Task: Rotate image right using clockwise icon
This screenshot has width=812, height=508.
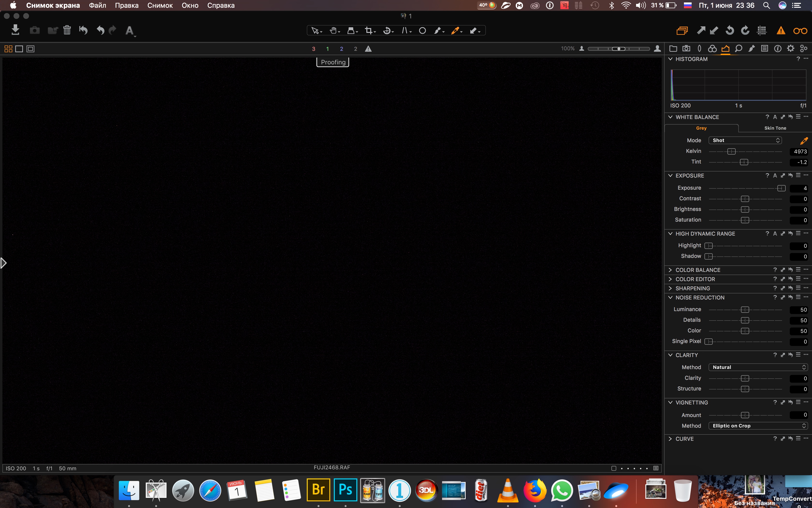Action: click(x=745, y=30)
